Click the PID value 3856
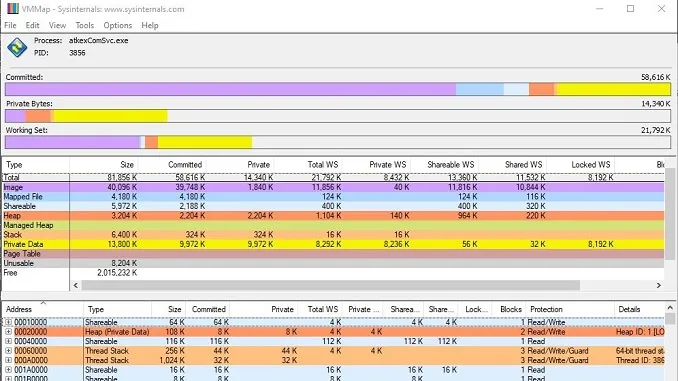The width and height of the screenshot is (678, 381). click(77, 53)
